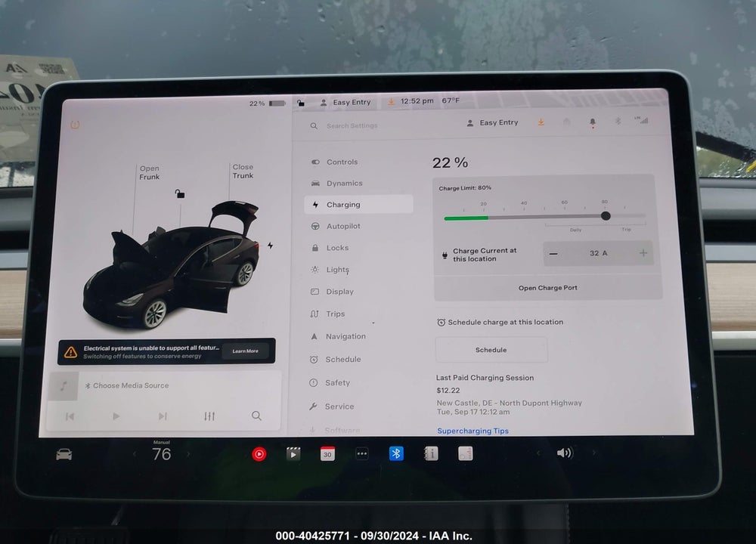The width and height of the screenshot is (756, 544).
Task: Tap the unlock padlock icon above car
Action: coord(179,193)
